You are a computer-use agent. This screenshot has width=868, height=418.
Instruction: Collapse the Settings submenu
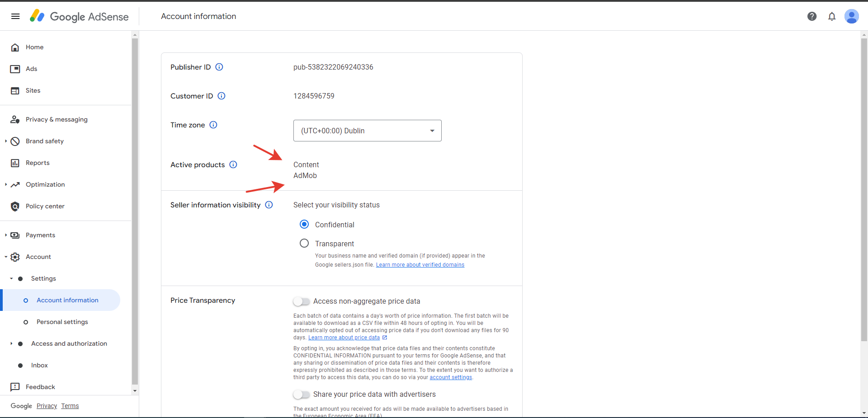point(11,278)
